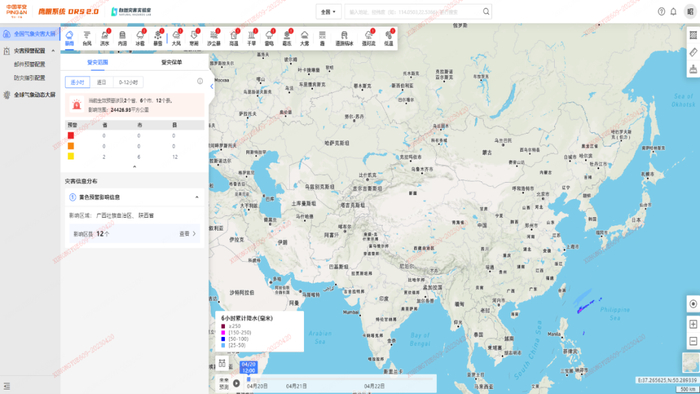Screen dimensions: 700x394
Task: Switch to the 受灾保单 tab
Action: [x=171, y=62]
